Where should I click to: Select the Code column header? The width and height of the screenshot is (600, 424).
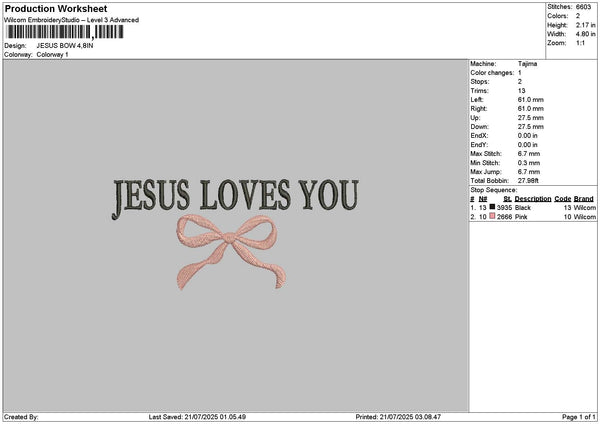point(563,199)
